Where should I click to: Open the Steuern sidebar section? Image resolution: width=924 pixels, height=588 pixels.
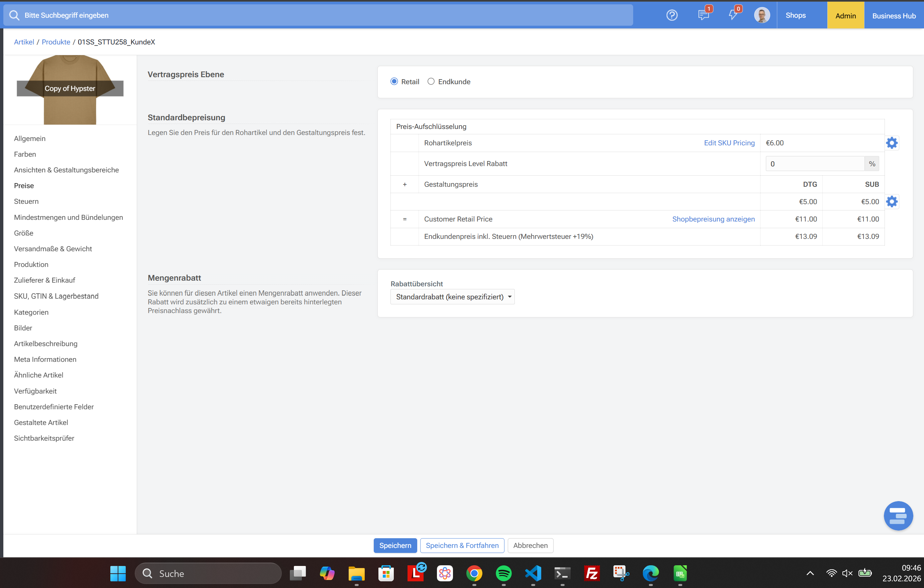coord(26,201)
